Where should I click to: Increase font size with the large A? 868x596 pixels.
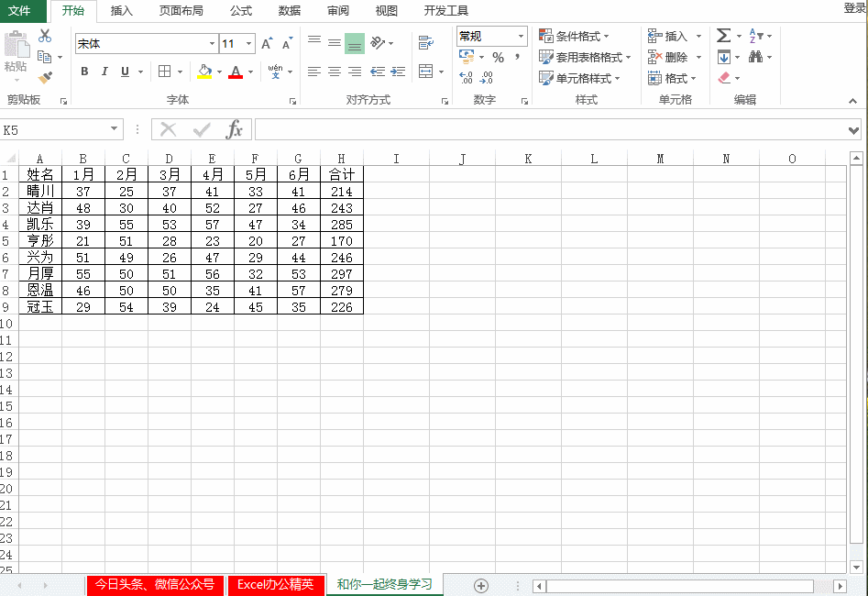tap(267, 44)
